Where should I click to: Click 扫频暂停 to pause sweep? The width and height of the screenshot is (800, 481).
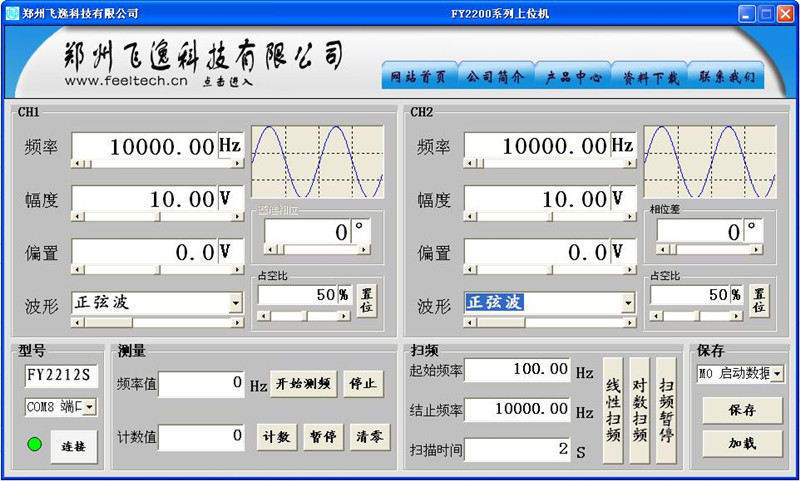[666, 410]
